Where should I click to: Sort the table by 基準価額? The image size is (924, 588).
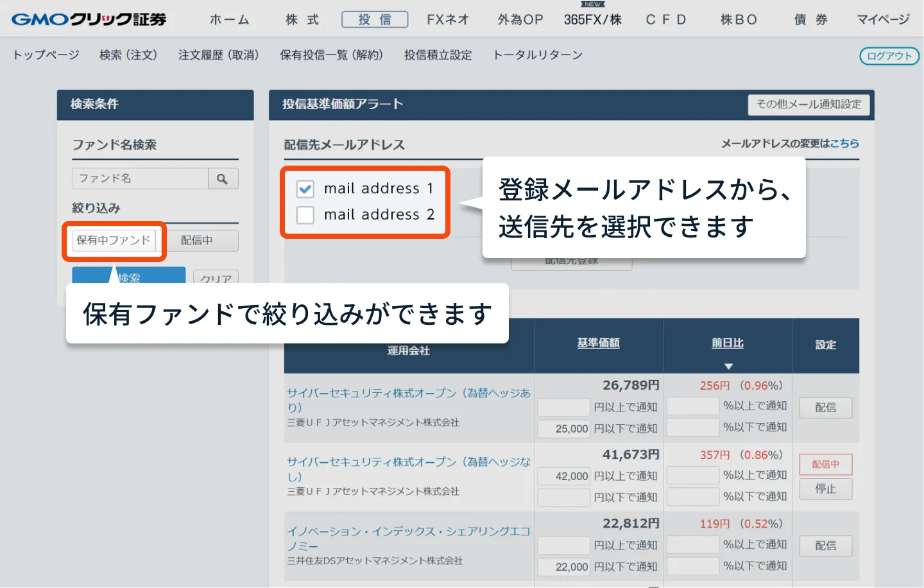pyautogui.click(x=597, y=342)
